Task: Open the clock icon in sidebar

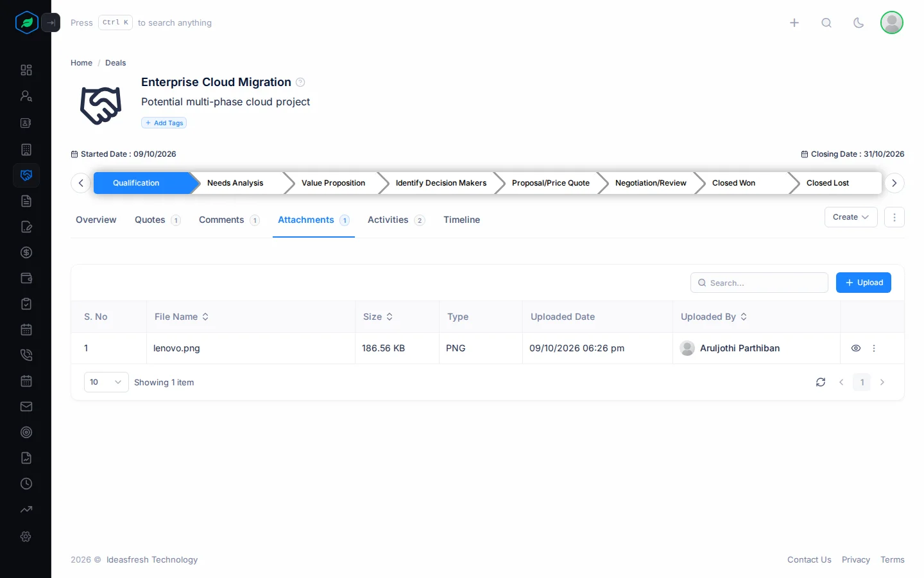Action: [x=26, y=484]
